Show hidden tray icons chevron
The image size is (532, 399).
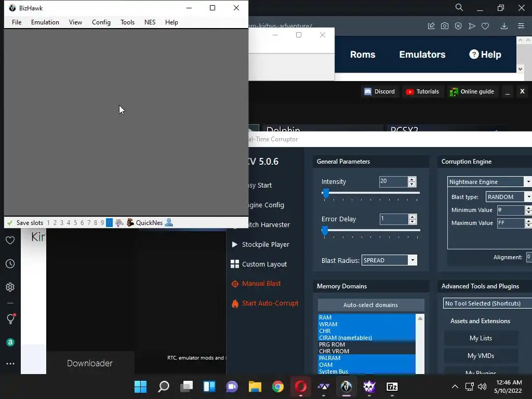[x=455, y=387]
